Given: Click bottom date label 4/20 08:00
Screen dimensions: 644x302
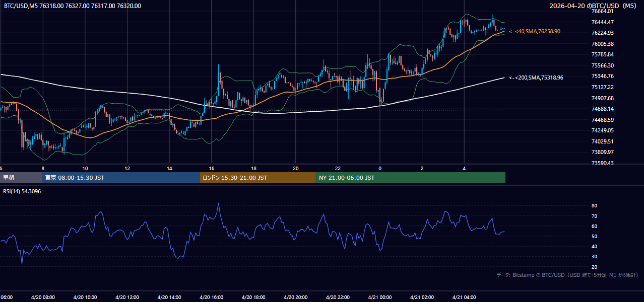Looking at the screenshot, I should tap(43, 297).
